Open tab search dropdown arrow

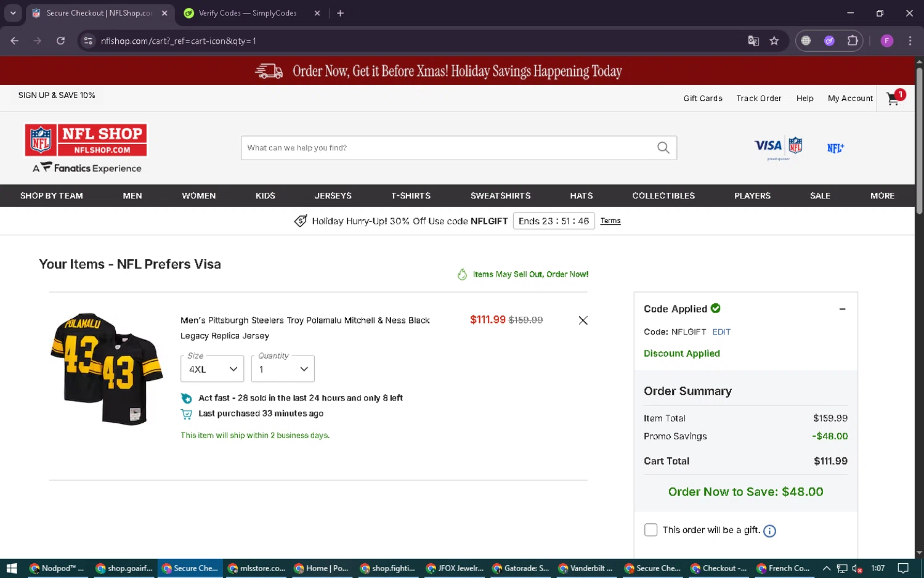[12, 13]
